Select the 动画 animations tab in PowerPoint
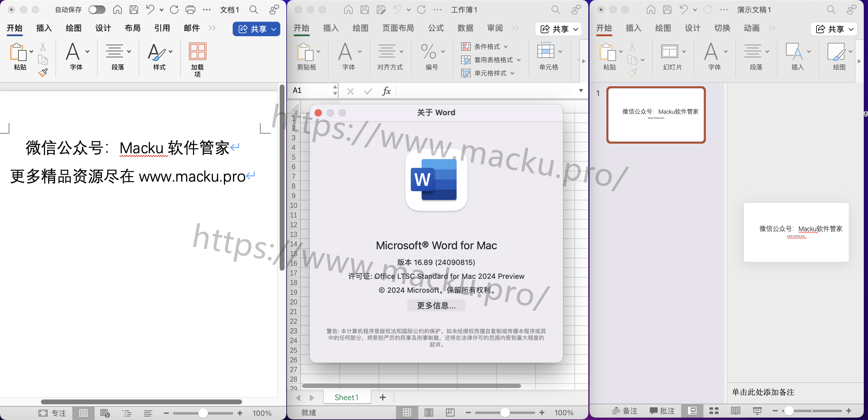The width and height of the screenshot is (868, 420). 752,28
